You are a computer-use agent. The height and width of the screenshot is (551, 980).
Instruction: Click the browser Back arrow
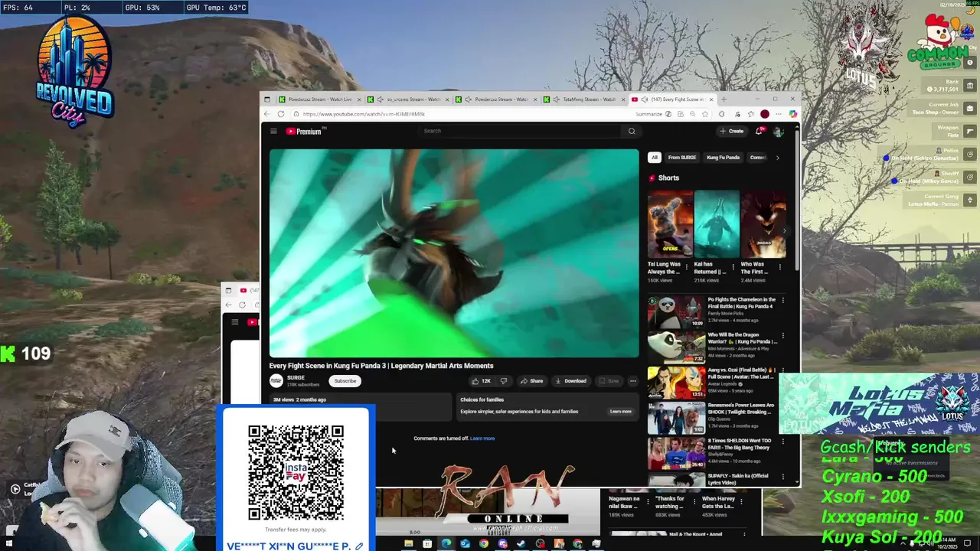pyautogui.click(x=266, y=114)
